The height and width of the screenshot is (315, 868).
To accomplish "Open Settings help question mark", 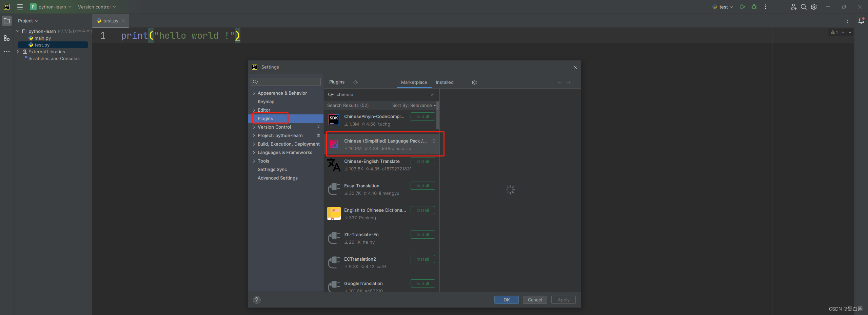I will [257, 300].
